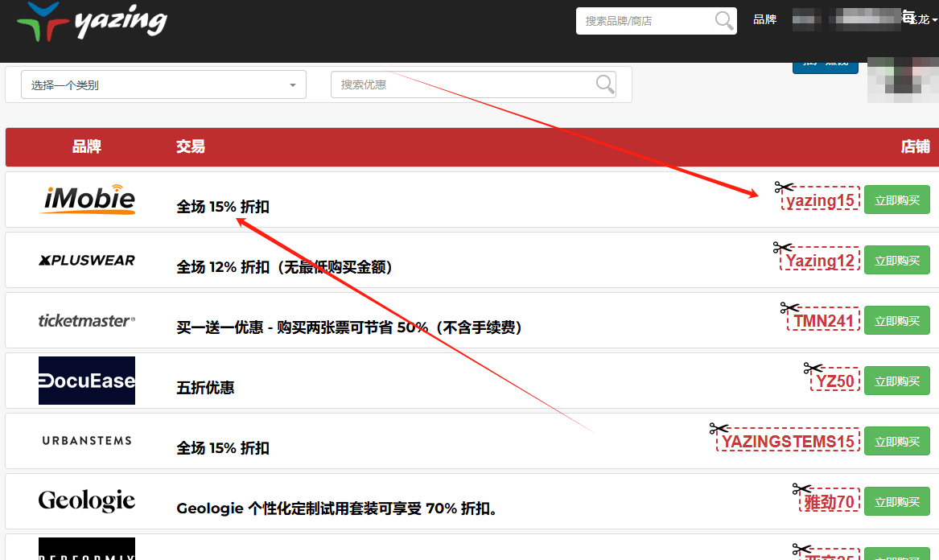The height and width of the screenshot is (560, 939).
Task: Click the scissors icon beside 雅劲70 coupon
Action: pyautogui.click(x=801, y=488)
